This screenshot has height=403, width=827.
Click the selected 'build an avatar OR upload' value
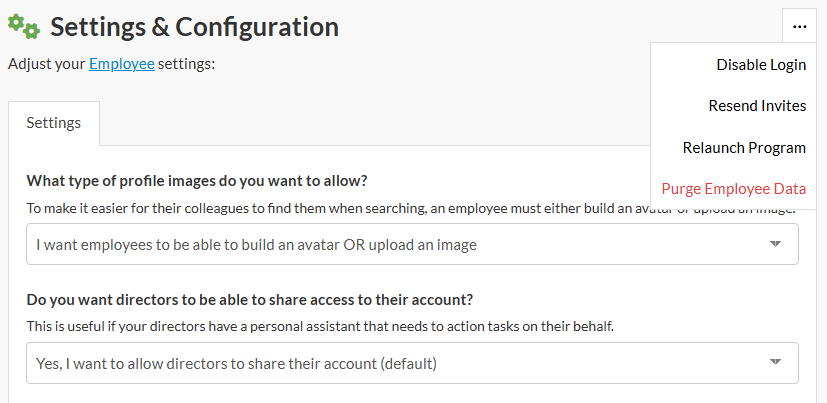pos(256,244)
